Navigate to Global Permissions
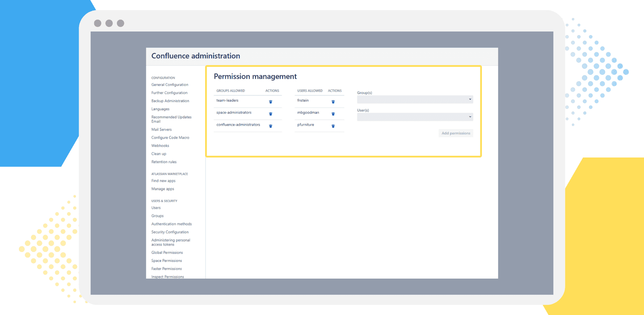 tap(167, 253)
